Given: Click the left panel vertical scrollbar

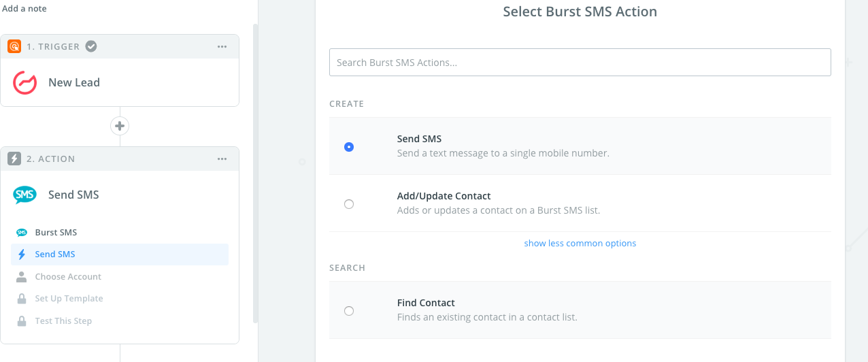Looking at the screenshot, I should (x=256, y=170).
